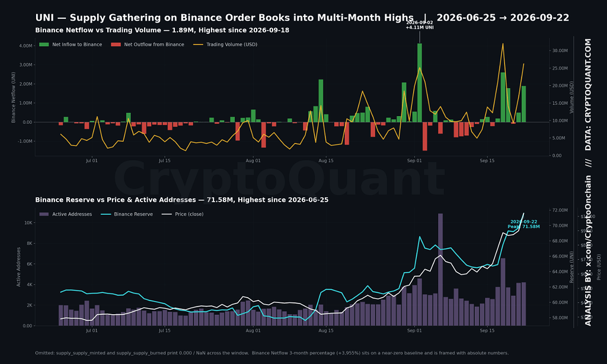Image resolution: width=607 pixels, height=364 pixels.
Task: Click the yellow Trading Volume (USD) legend line
Action: pyautogui.click(x=198, y=44)
